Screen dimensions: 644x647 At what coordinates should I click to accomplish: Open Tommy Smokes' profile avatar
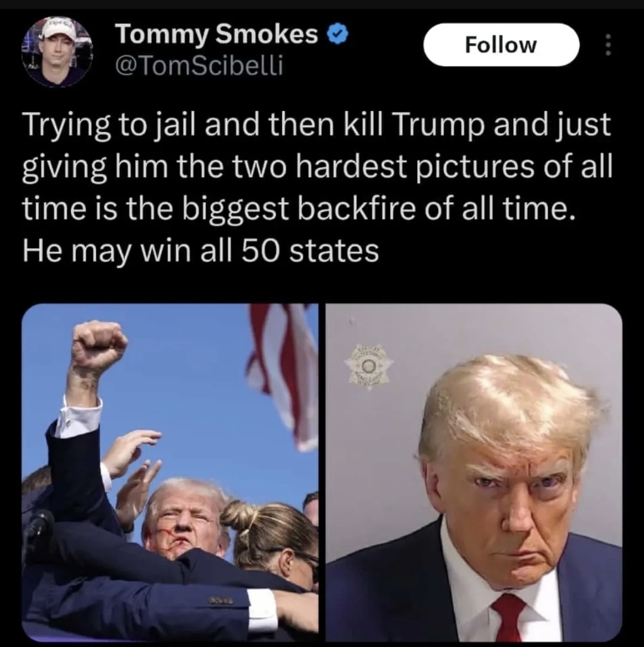pos(57,51)
